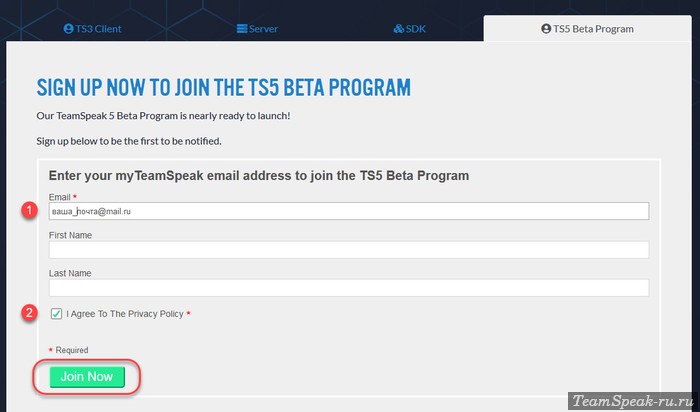Open the TS3 Client tab
Image resolution: width=700 pixels, height=412 pixels.
(x=92, y=29)
